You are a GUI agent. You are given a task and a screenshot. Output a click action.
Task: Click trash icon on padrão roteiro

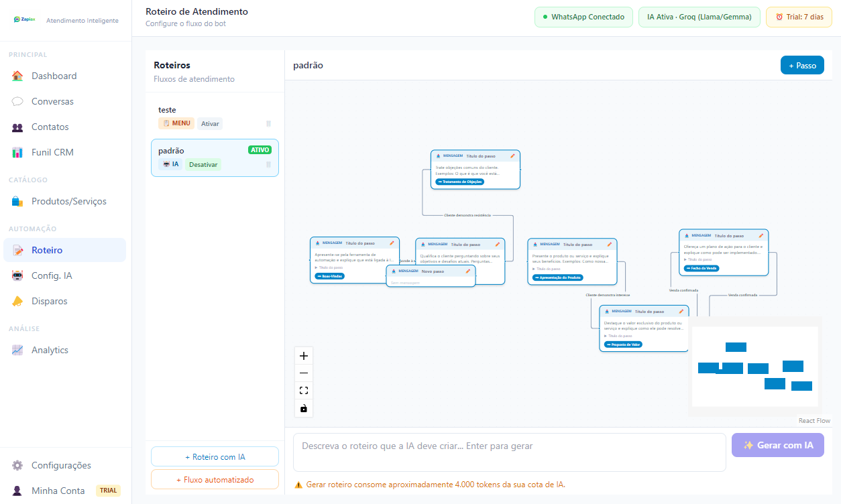tap(268, 165)
